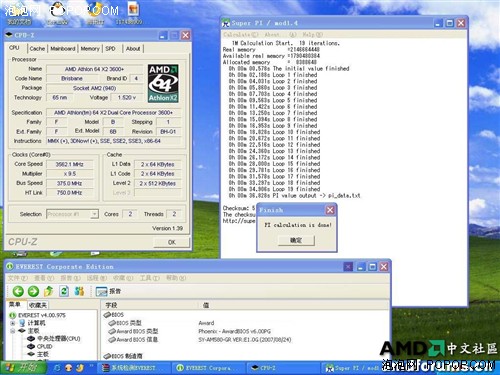500x375 pixels.
Task: Open the EVEREST report button
Action: pos(108,291)
